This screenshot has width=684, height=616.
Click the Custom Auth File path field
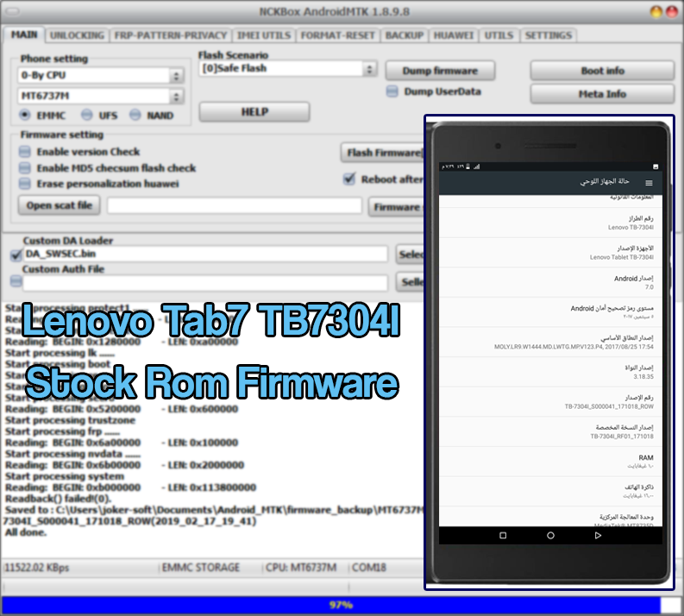click(205, 283)
